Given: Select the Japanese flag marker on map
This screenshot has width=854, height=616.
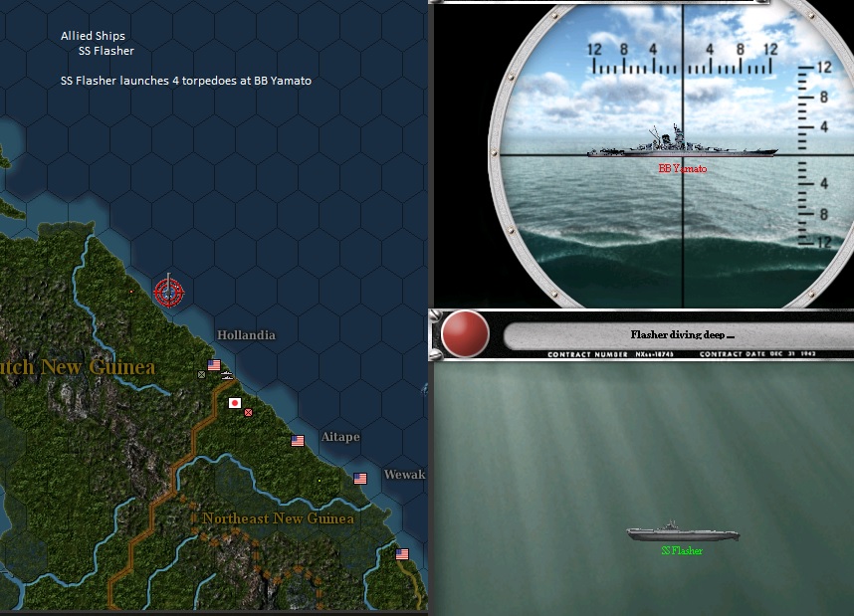Looking at the screenshot, I should (235, 403).
